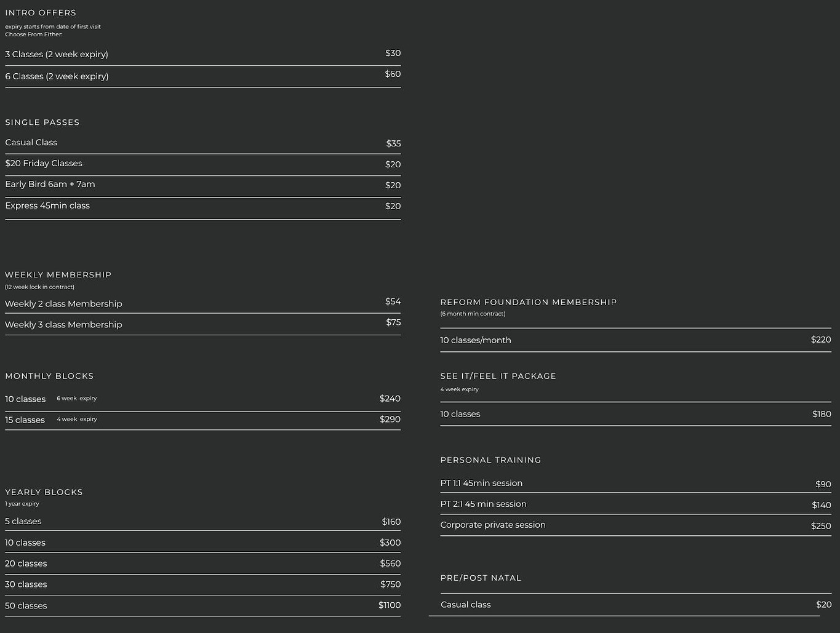Viewport: 840px width, 633px height.
Task: Choose Weekly 3 class Membership
Action: click(x=202, y=324)
